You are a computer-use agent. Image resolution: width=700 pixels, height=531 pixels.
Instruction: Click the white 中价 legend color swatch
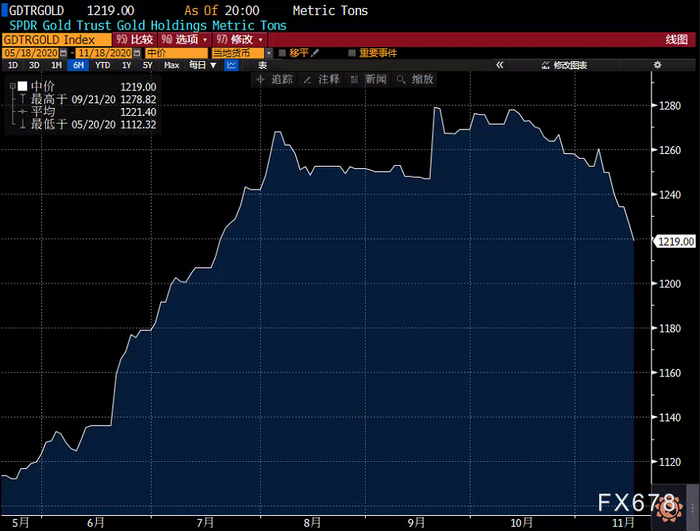(x=23, y=86)
